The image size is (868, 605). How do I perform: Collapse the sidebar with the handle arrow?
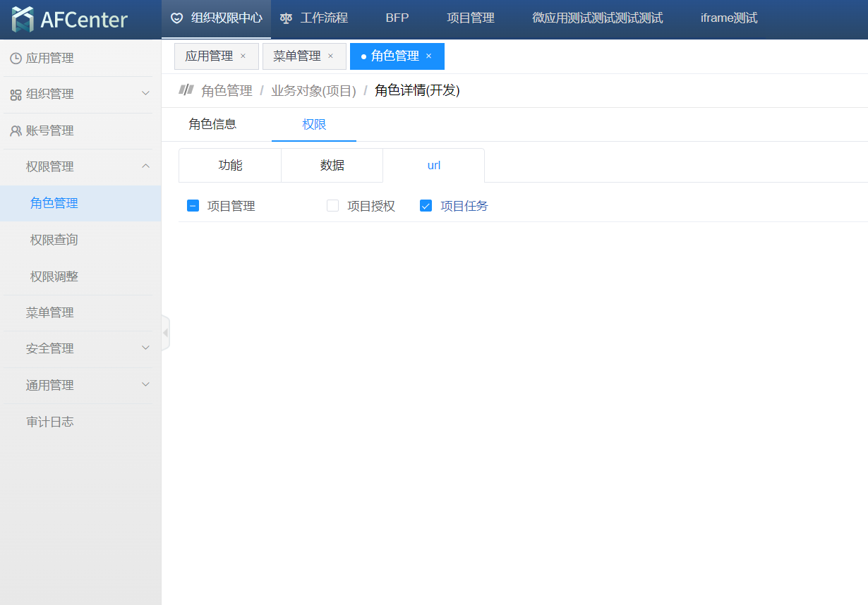165,333
